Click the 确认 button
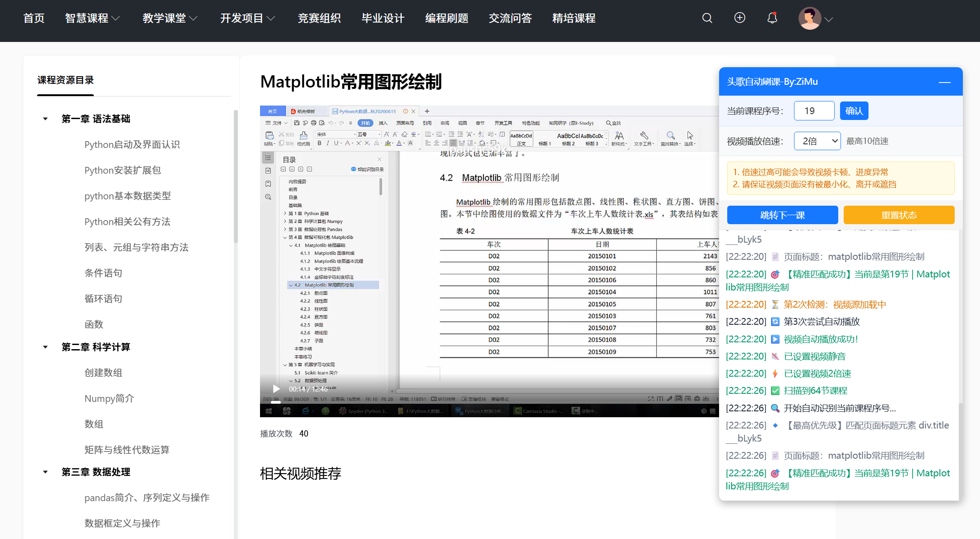The image size is (980, 539). pyautogui.click(x=854, y=111)
